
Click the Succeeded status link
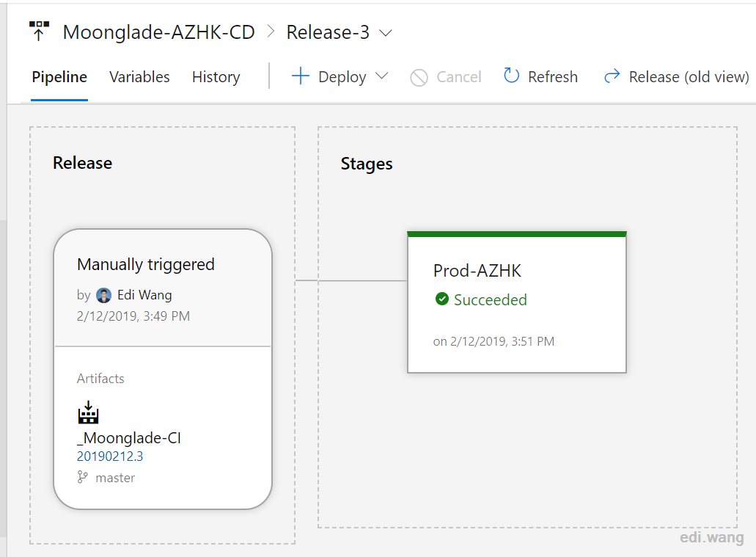[491, 299]
